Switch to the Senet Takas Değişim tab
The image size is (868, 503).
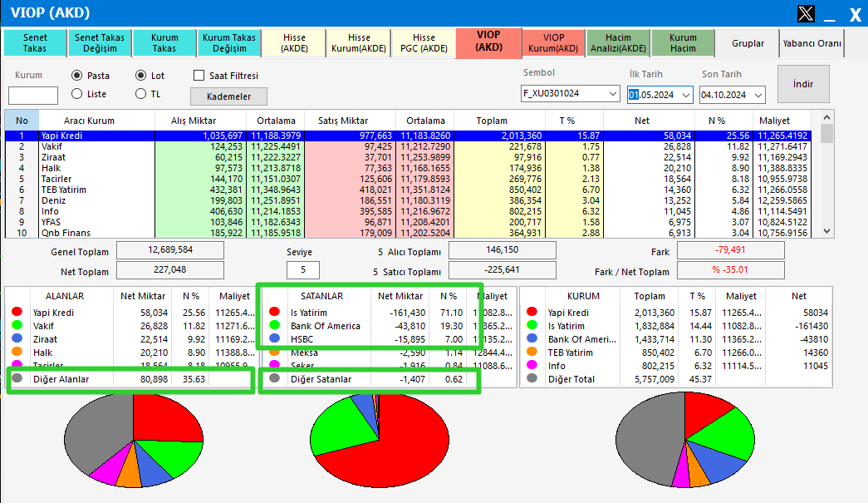100,43
